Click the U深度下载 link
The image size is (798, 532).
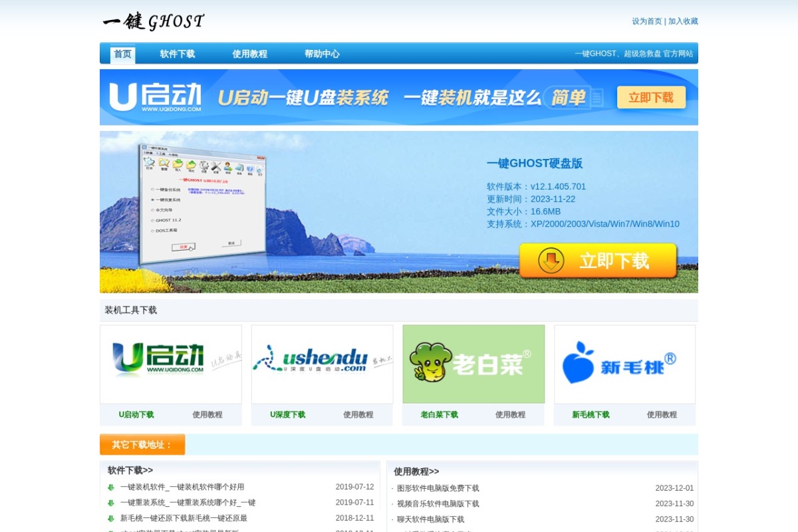[x=288, y=414]
